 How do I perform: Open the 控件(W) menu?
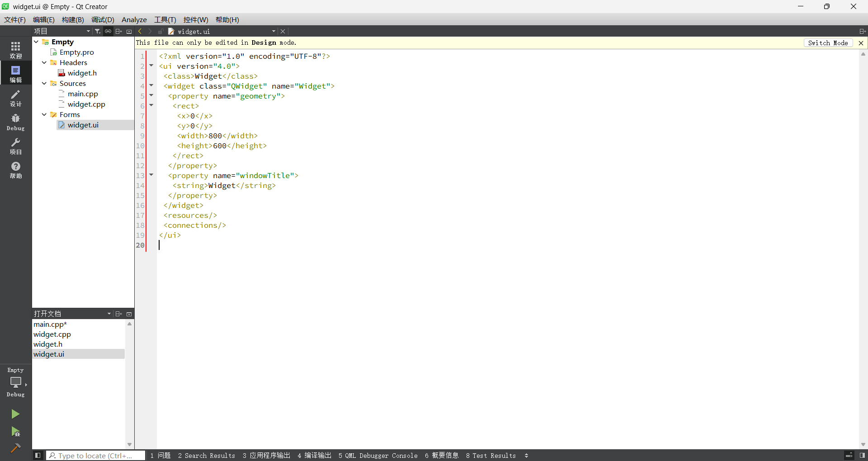coord(196,19)
